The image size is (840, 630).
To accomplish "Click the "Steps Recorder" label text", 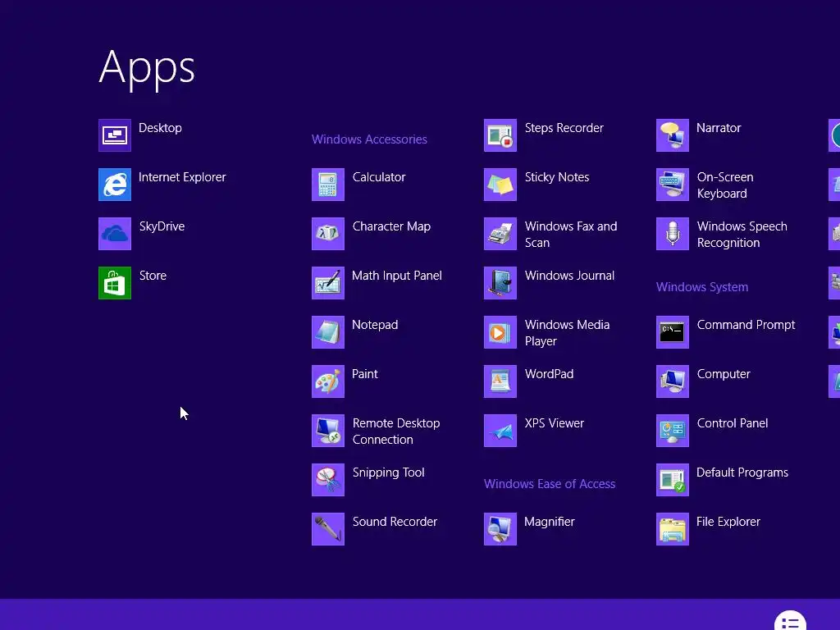I will point(564,129).
